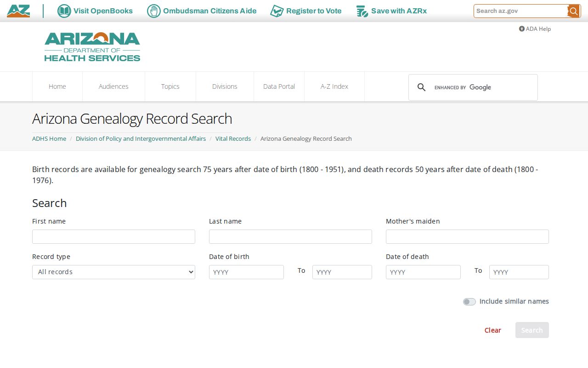
Task: Click the orange az.gov search button icon
Action: click(x=573, y=11)
